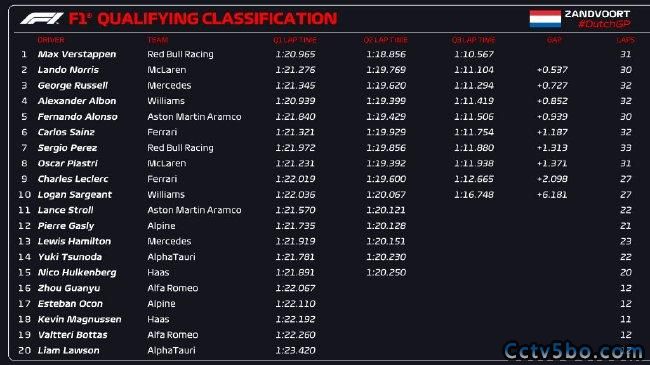Image resolution: width=650 pixels, height=365 pixels.
Task: Click the TEAM column header
Action: (158, 40)
